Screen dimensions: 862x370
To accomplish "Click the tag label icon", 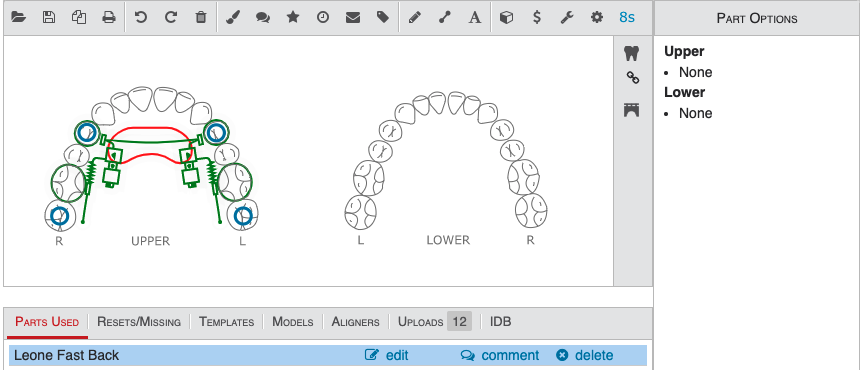I will click(383, 18).
